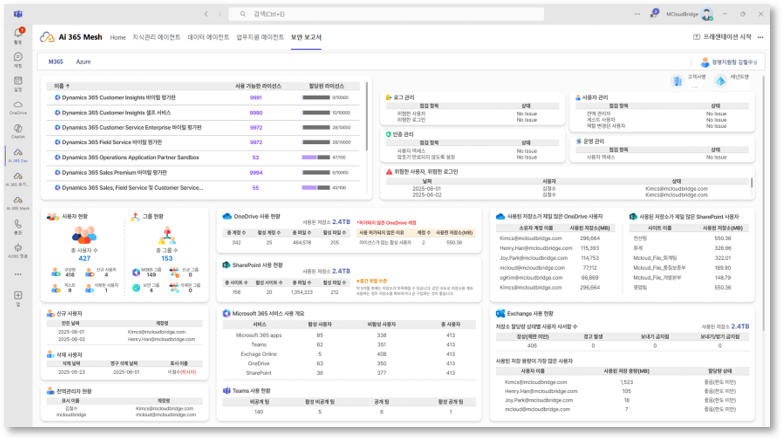Screen dimensions: 783x440
Task: Click SharePoint usage status icon
Action: point(226,265)
